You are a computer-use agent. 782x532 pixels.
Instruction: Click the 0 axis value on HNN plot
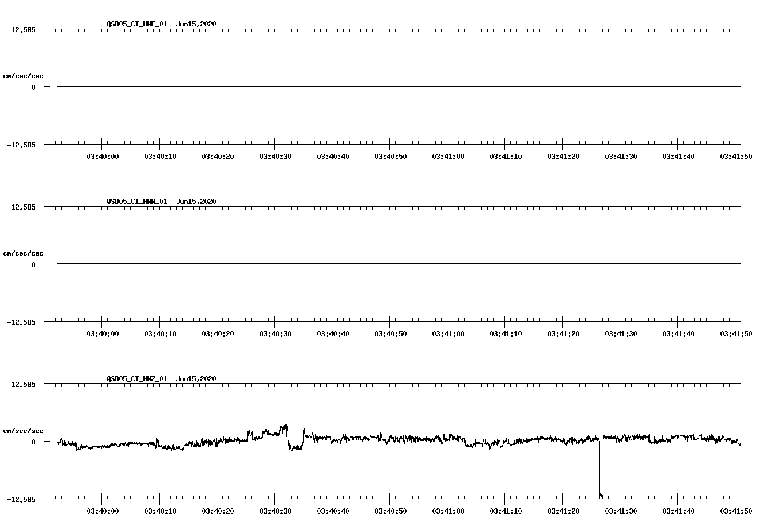tap(33, 264)
